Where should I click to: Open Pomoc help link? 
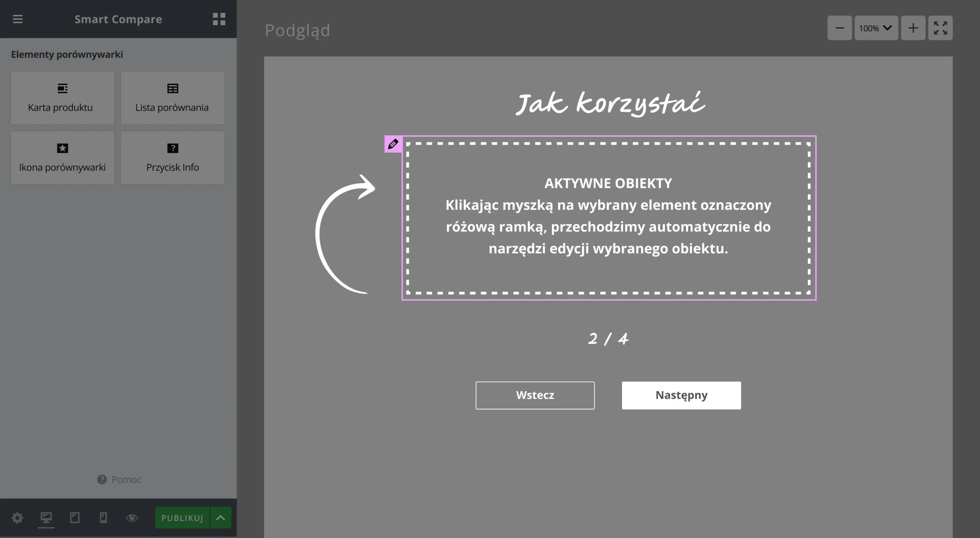tap(119, 479)
